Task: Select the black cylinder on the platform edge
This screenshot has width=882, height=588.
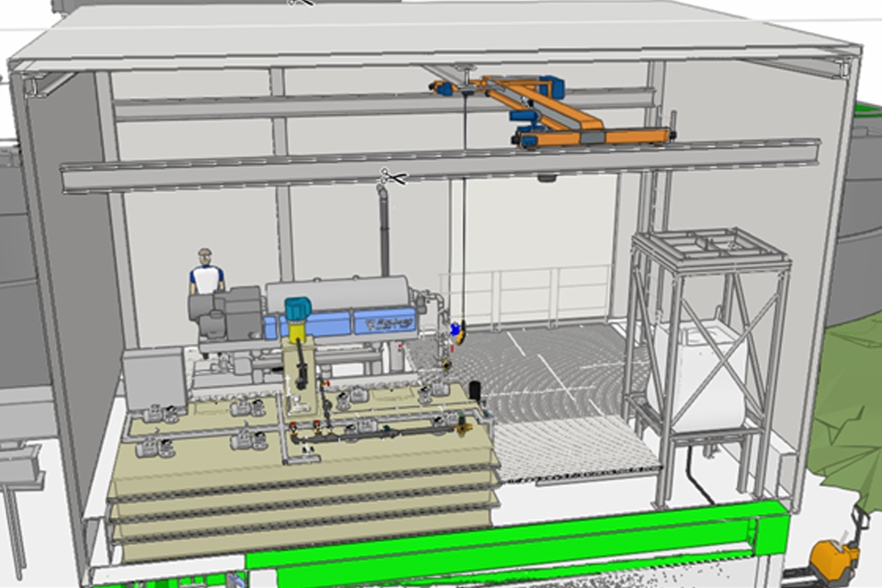Action: [476, 391]
